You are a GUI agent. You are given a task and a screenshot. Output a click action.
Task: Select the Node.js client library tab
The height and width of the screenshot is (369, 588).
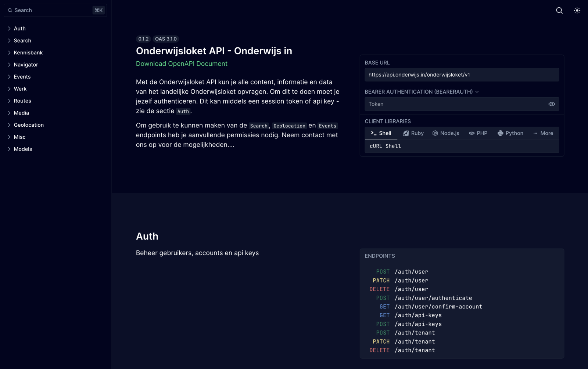[446, 133]
